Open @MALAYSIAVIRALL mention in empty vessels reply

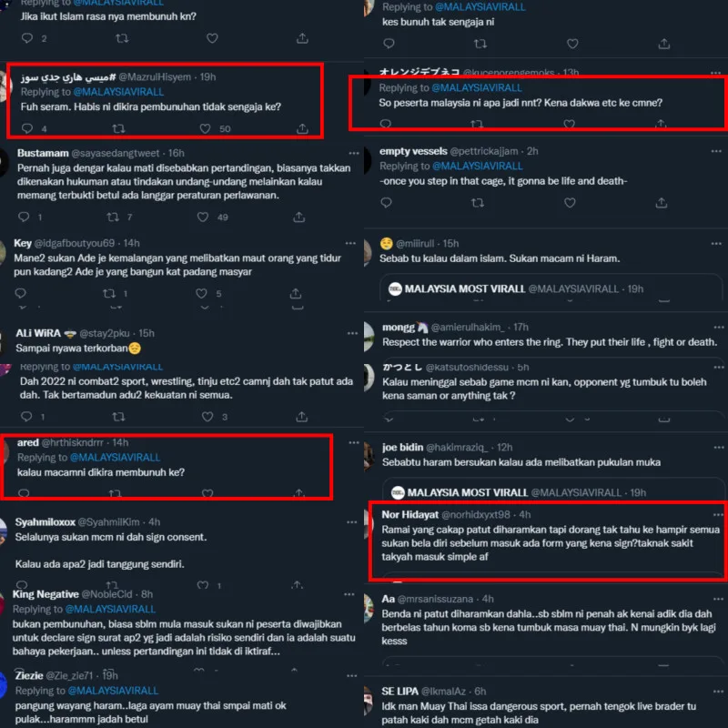[477, 166]
